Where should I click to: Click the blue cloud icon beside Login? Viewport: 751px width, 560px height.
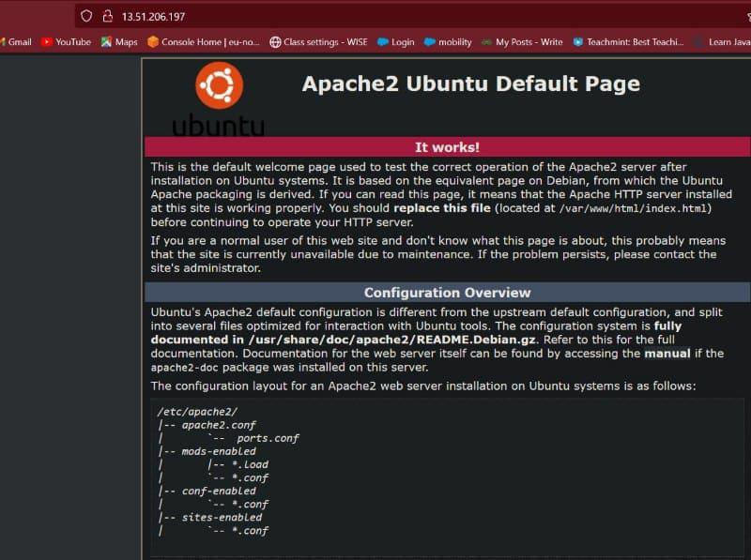(383, 42)
